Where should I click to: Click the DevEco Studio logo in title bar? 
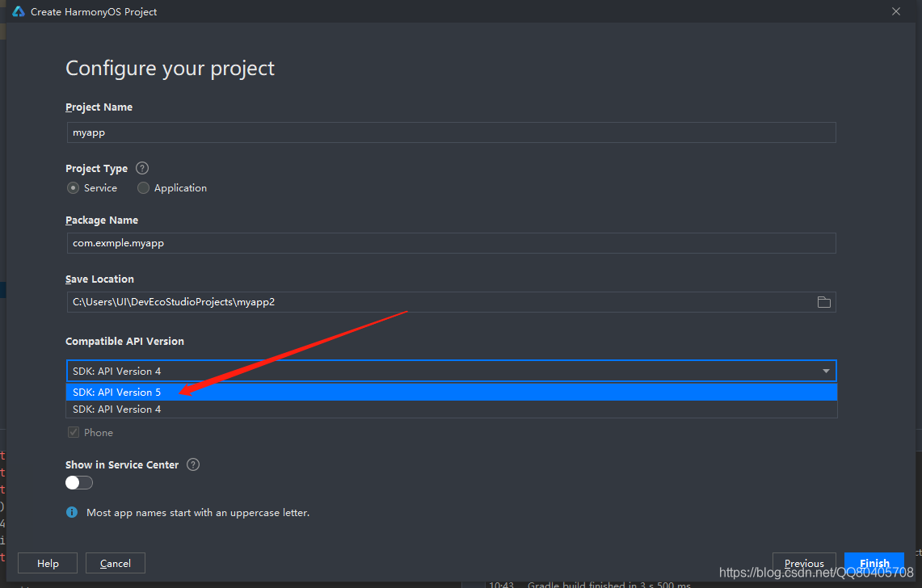point(19,12)
